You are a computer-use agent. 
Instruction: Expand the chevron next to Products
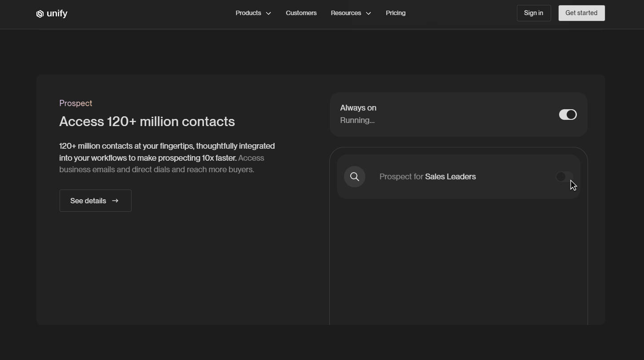pyautogui.click(x=268, y=13)
